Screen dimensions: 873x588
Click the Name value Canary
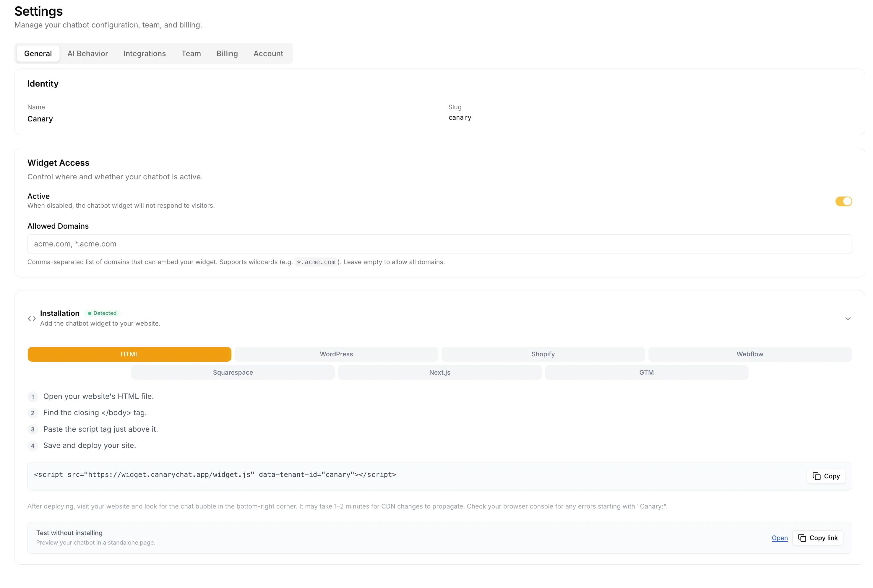(40, 119)
